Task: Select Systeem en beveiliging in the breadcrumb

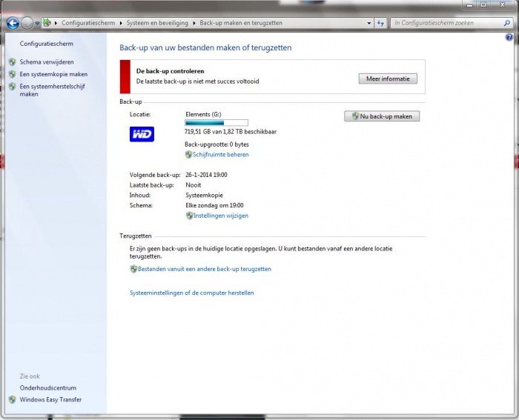Action: [x=157, y=23]
